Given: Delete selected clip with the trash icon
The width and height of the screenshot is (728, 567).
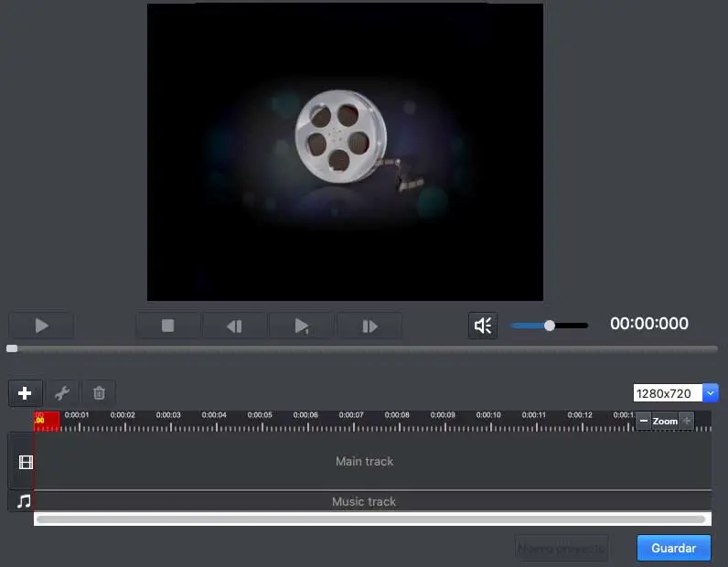Looking at the screenshot, I should pos(99,393).
